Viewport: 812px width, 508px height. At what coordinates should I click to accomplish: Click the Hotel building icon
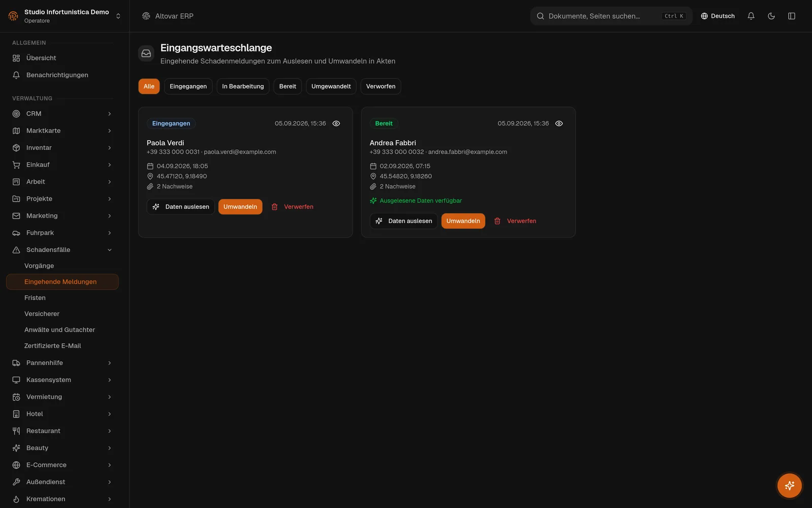point(16,414)
